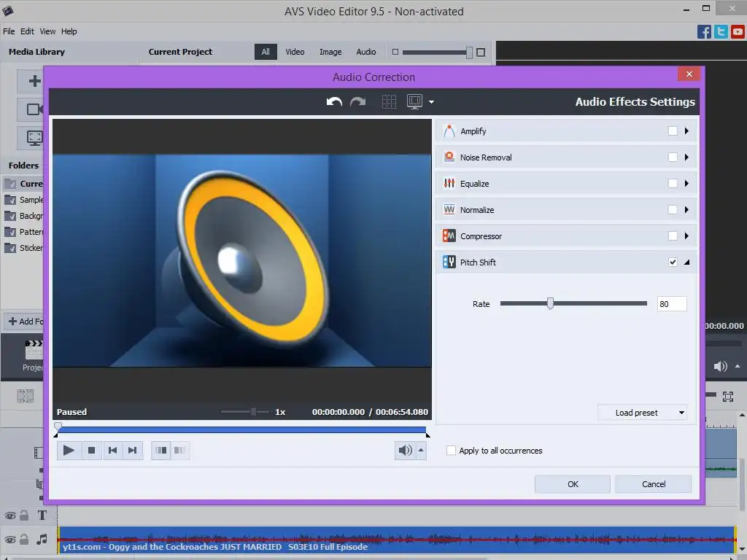Click the Normalize effect icon
747x560 pixels.
click(x=449, y=209)
